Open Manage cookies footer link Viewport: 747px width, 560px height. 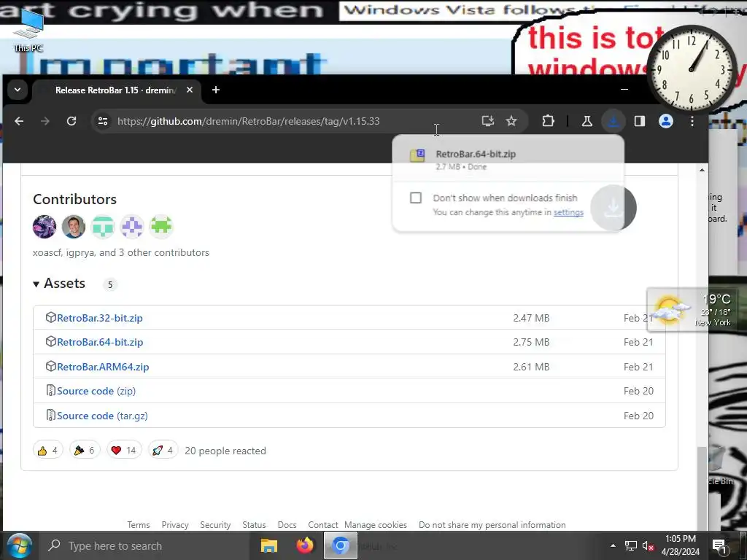376,524
